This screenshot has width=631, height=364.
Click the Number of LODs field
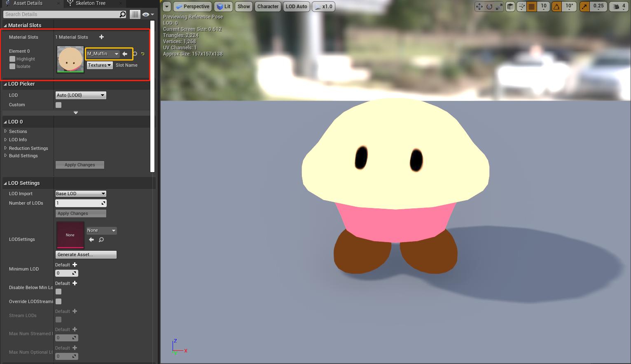81,203
